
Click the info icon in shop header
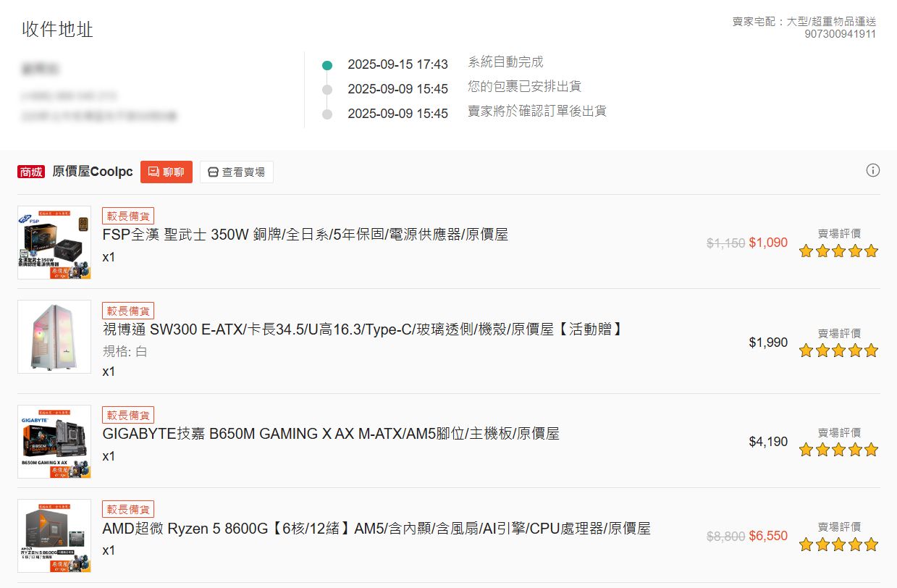872,171
